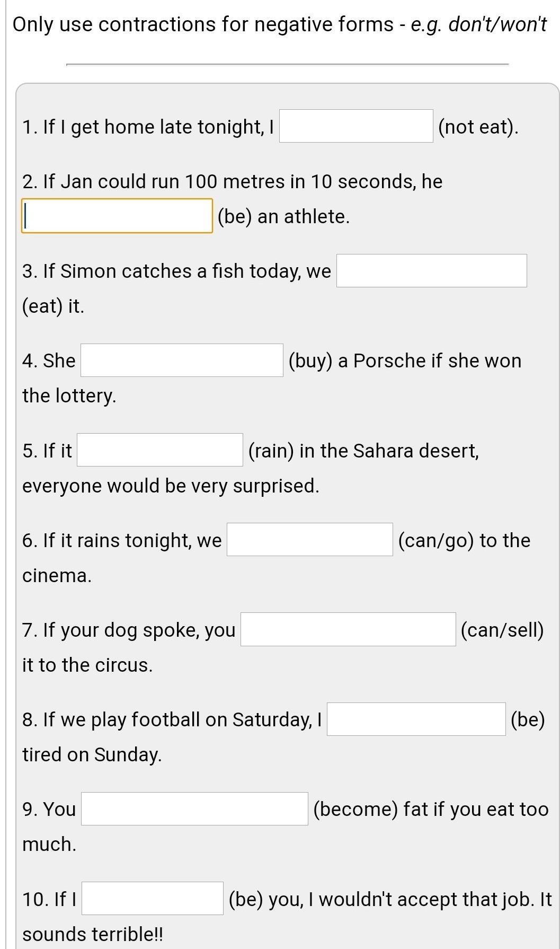Click the (can/sell) answer field in sentence 7
This screenshot has width=560, height=949.
point(348,629)
